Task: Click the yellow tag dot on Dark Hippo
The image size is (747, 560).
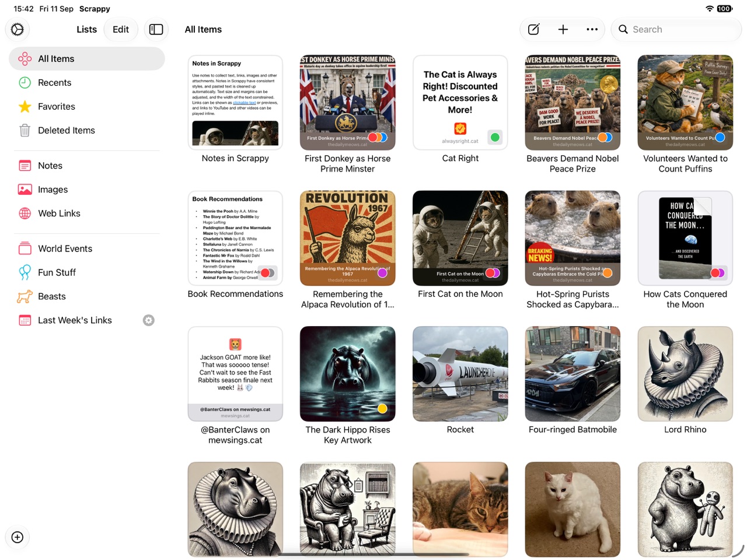Action: pos(382,408)
